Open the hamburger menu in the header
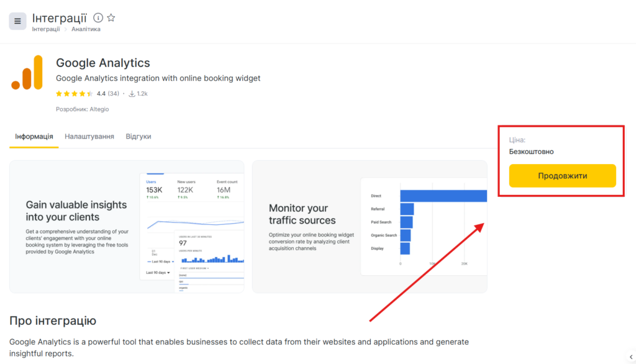 click(x=17, y=21)
